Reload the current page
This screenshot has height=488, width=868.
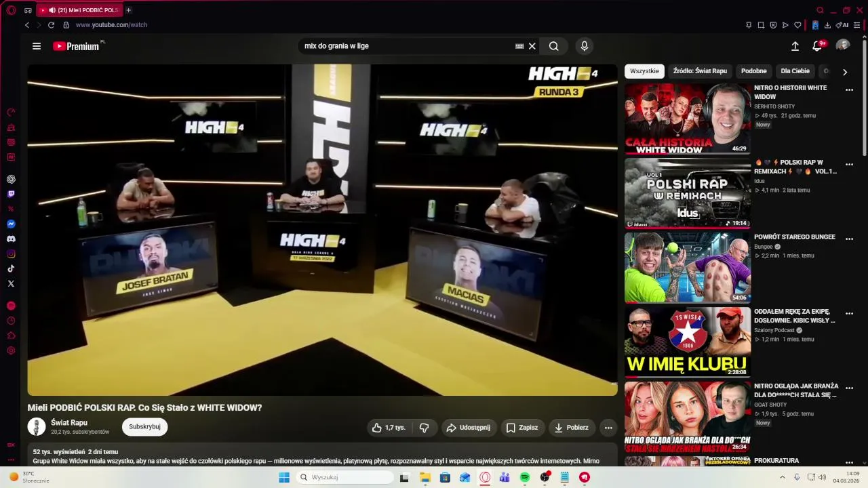[51, 25]
